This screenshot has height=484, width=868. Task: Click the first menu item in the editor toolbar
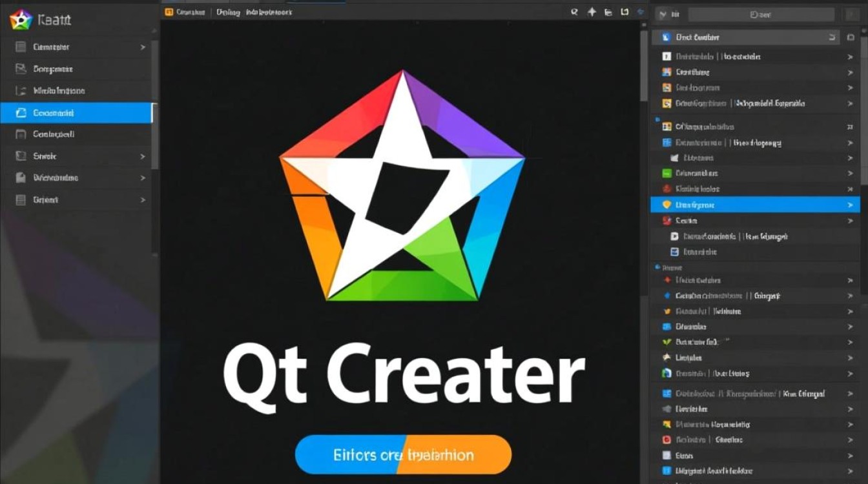coord(191,12)
